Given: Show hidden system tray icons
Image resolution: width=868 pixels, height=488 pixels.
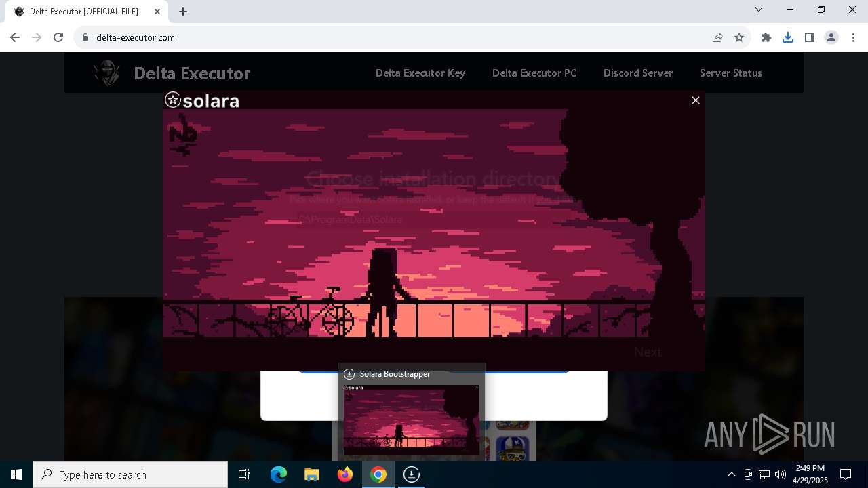Looking at the screenshot, I should coord(731,474).
